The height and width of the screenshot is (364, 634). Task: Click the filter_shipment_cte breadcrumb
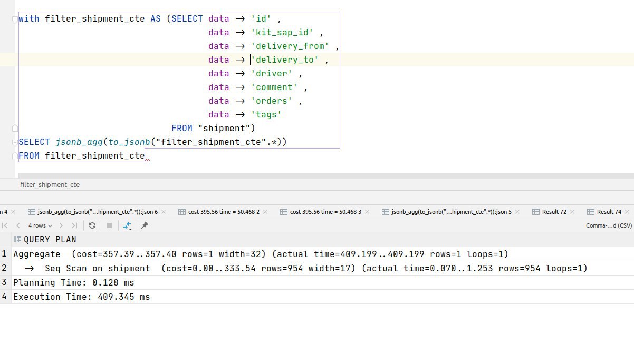(x=50, y=185)
